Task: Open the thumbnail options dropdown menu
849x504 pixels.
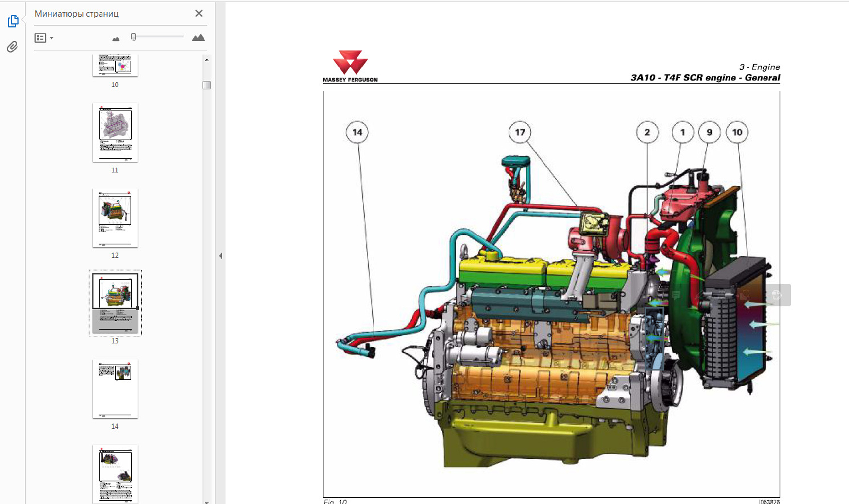Action: 44,38
